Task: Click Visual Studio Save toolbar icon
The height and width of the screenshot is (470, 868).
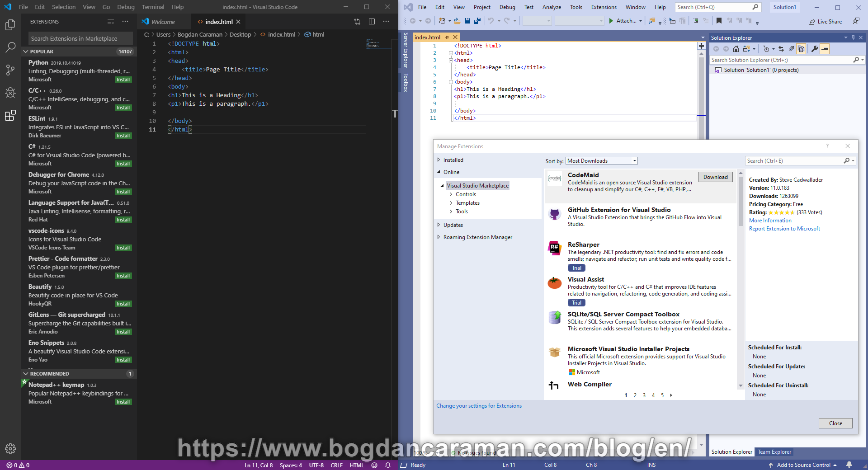Action: point(467,21)
